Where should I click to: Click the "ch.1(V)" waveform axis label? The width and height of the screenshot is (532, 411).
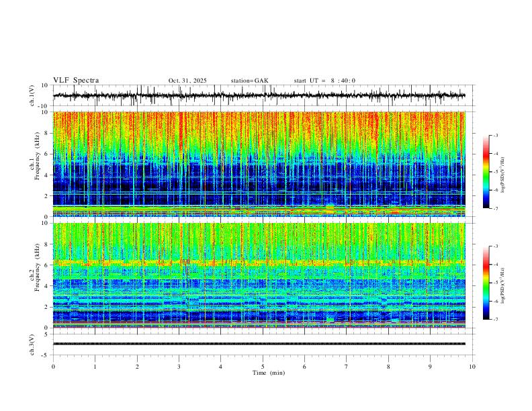[x=32, y=95]
